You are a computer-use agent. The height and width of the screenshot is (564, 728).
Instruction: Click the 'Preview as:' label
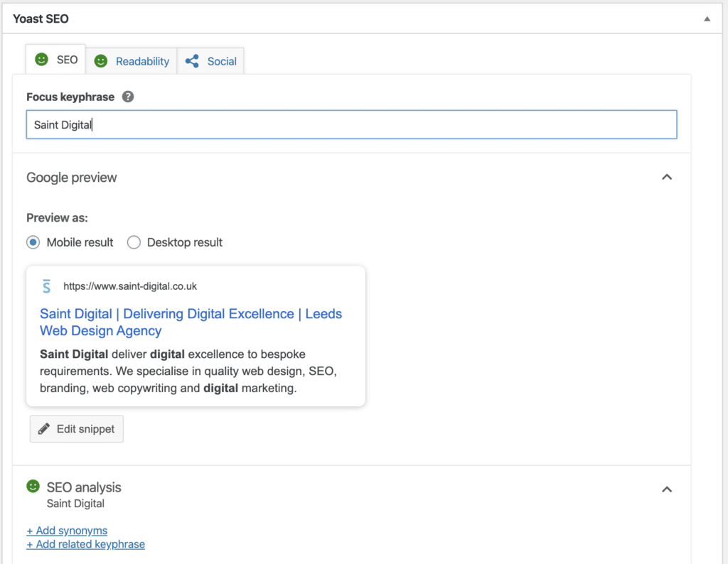(57, 217)
